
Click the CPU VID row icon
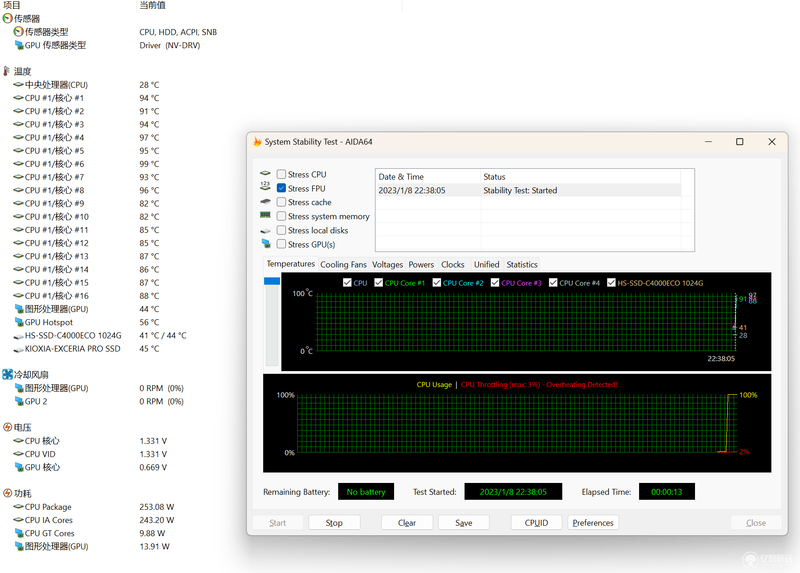(18, 454)
